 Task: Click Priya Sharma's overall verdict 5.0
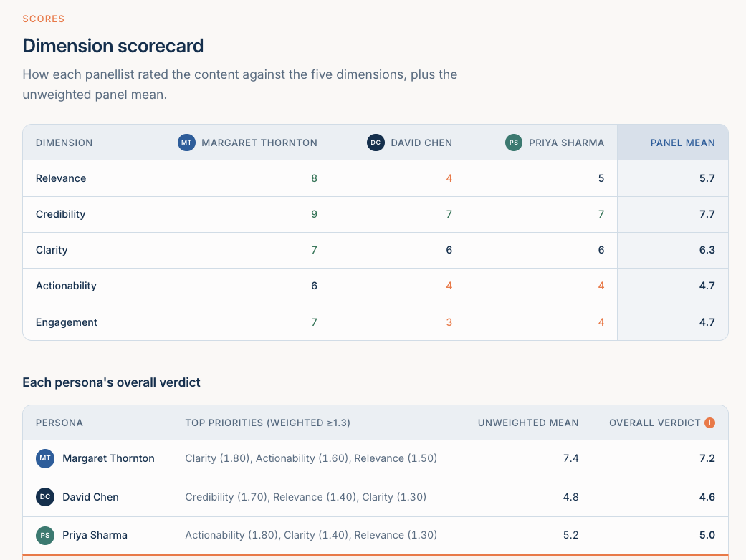point(707,535)
